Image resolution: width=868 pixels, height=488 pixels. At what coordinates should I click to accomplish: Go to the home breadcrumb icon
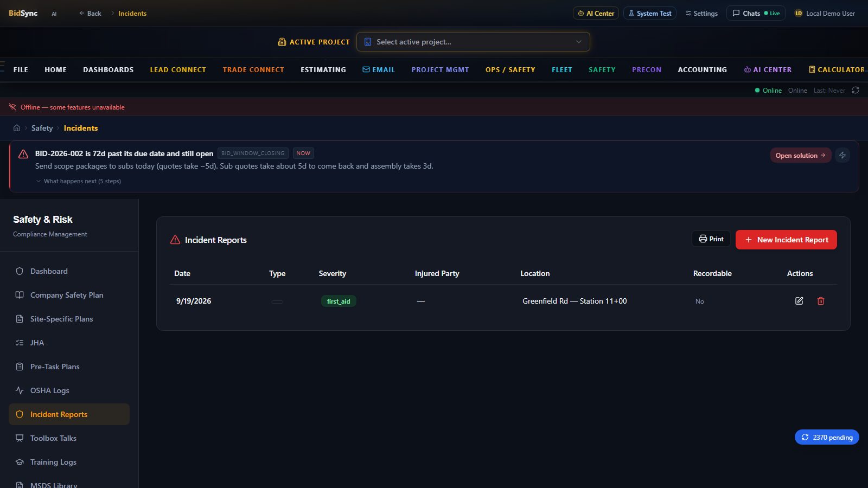tap(17, 128)
